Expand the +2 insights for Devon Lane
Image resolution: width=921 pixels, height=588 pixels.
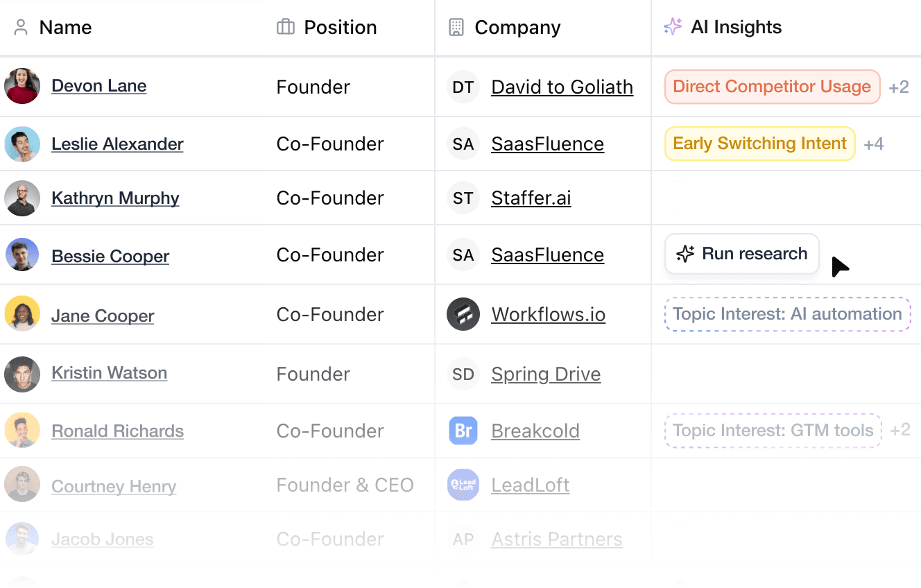coord(899,87)
